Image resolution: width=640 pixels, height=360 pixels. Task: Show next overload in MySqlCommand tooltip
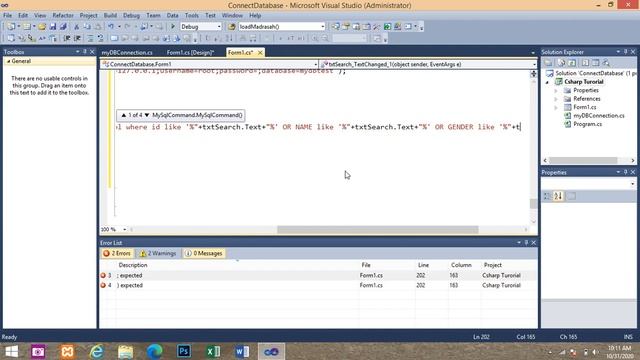(147, 115)
